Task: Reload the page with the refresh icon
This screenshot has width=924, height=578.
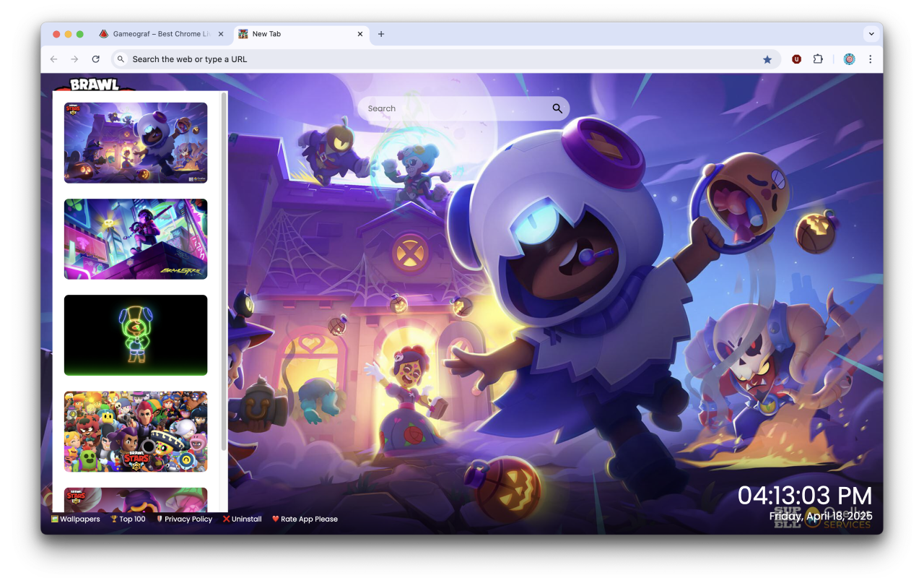Action: point(95,59)
